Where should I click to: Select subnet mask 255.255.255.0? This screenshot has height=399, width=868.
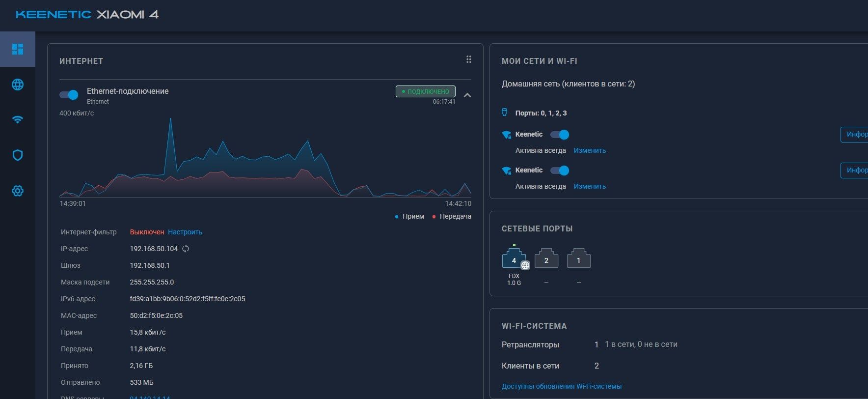(x=152, y=282)
